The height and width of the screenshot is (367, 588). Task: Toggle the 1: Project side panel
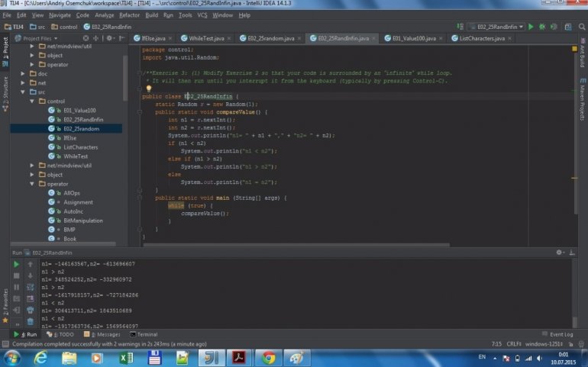(x=5, y=52)
